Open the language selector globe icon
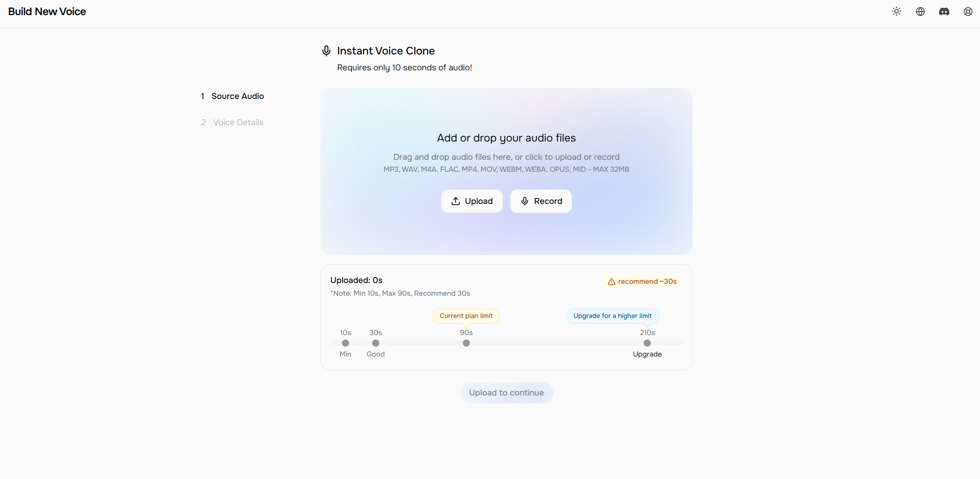Image resolution: width=980 pixels, height=479 pixels. click(x=920, y=12)
